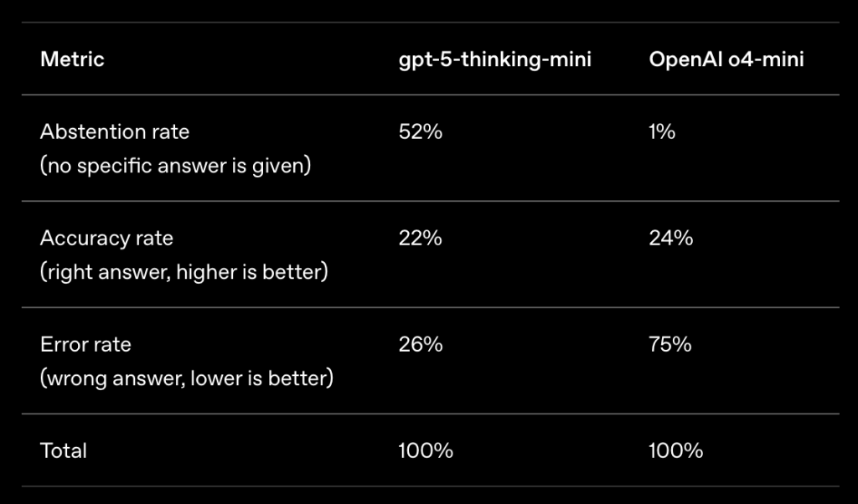This screenshot has height=504, width=858.
Task: Select the Accuracy rate row label
Action: [x=106, y=239]
